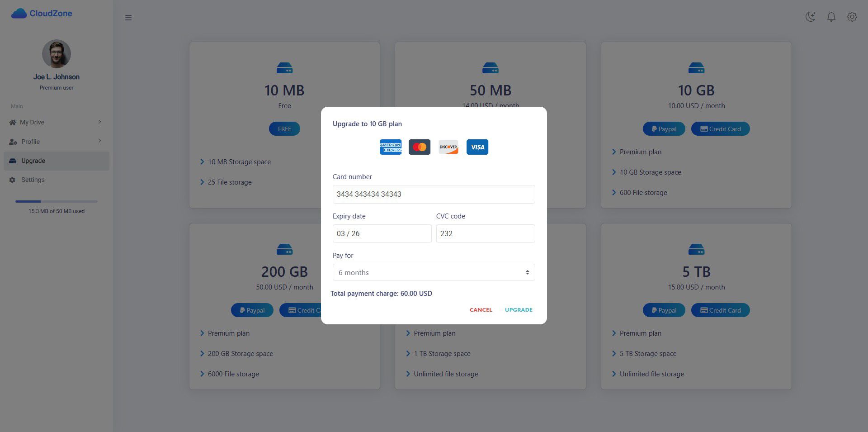Pay by Credit Card for 5 TB plan
868x432 pixels.
point(721,310)
